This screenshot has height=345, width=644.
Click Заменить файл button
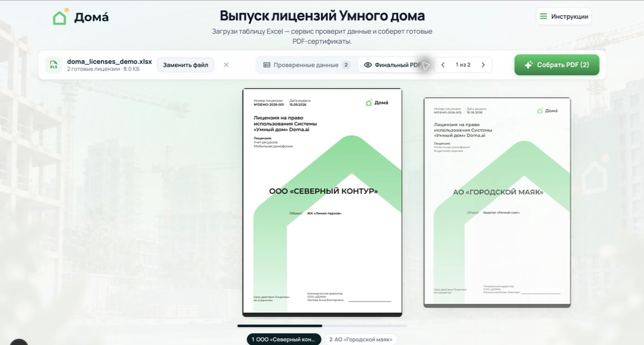tap(186, 65)
